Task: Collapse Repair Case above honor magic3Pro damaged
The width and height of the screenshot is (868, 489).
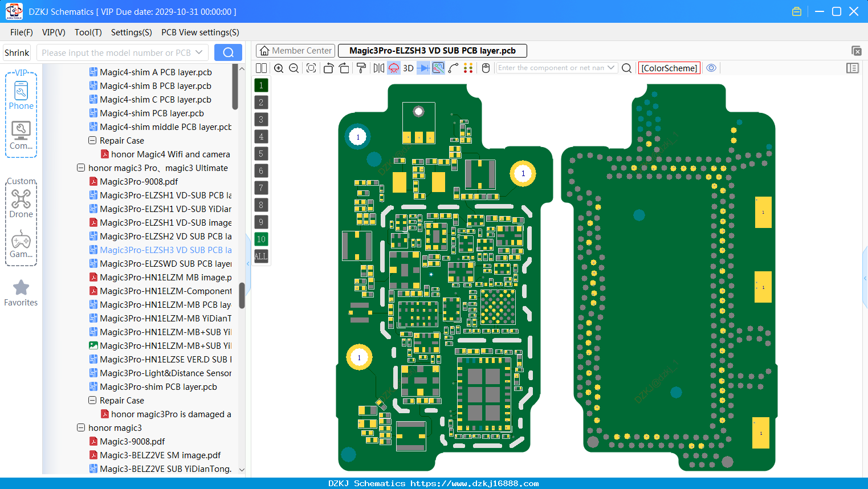Action: [92, 401]
